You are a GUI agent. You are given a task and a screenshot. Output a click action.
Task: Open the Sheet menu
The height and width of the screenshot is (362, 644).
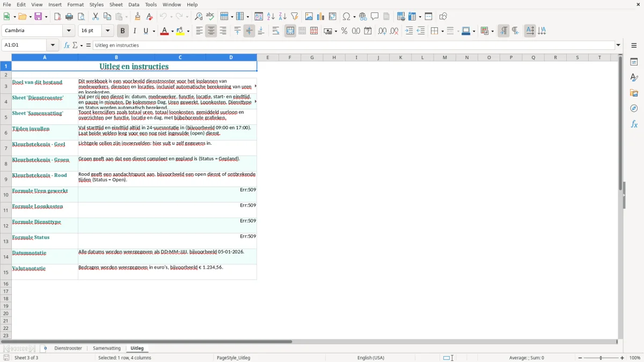coord(116,4)
